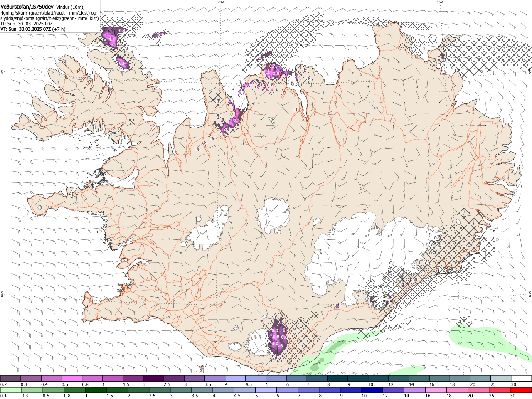
Task: Pick lower legend light pink swatch at 16
Action: click(436, 390)
